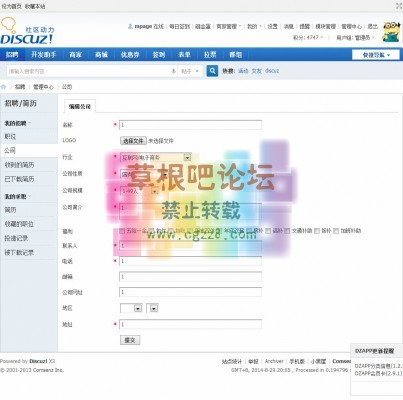Collapse the 我的招聘 sidebar section
Viewport: 403px width, 400px height.
(x=17, y=123)
